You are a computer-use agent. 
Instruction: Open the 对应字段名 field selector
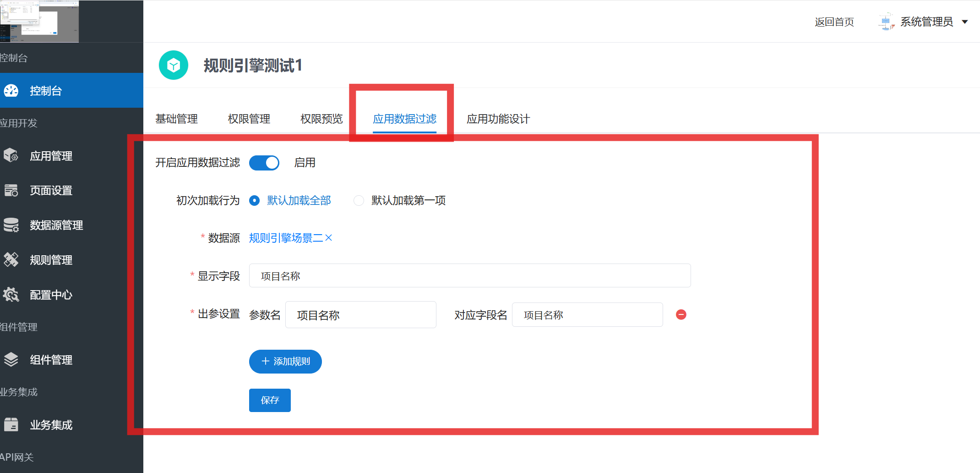(587, 315)
